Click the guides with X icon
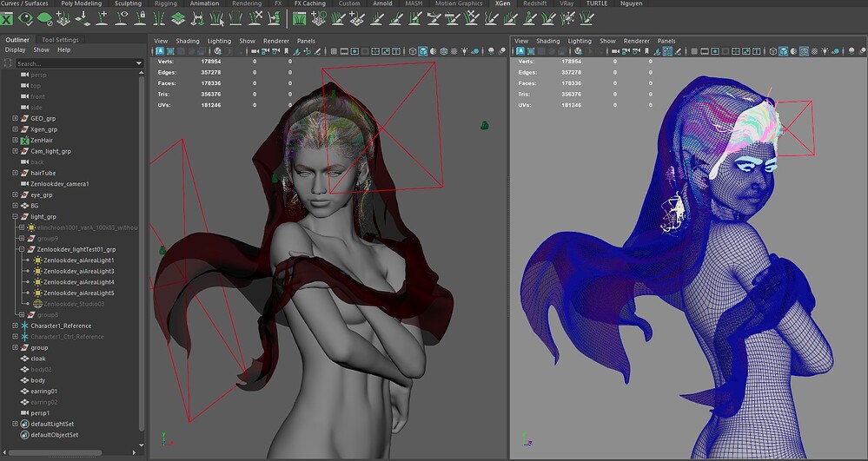868x461 pixels. (x=255, y=19)
